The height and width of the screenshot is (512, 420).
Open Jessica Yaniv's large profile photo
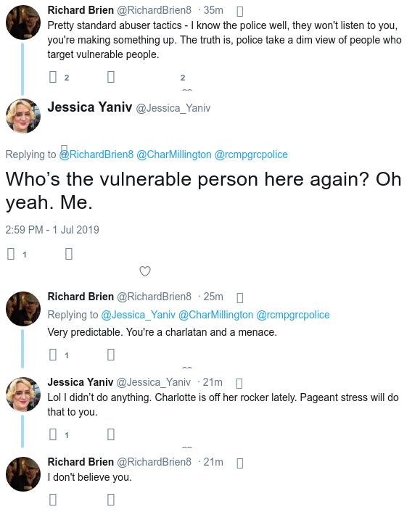tap(23, 116)
